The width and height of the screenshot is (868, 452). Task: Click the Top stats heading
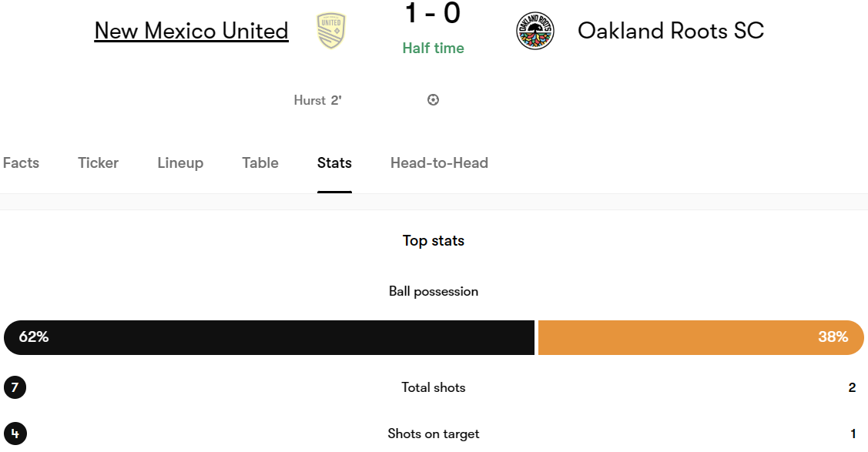tap(434, 241)
